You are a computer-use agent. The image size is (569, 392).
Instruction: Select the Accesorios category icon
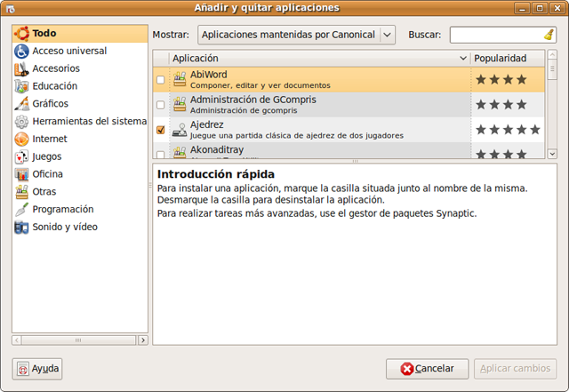point(21,68)
